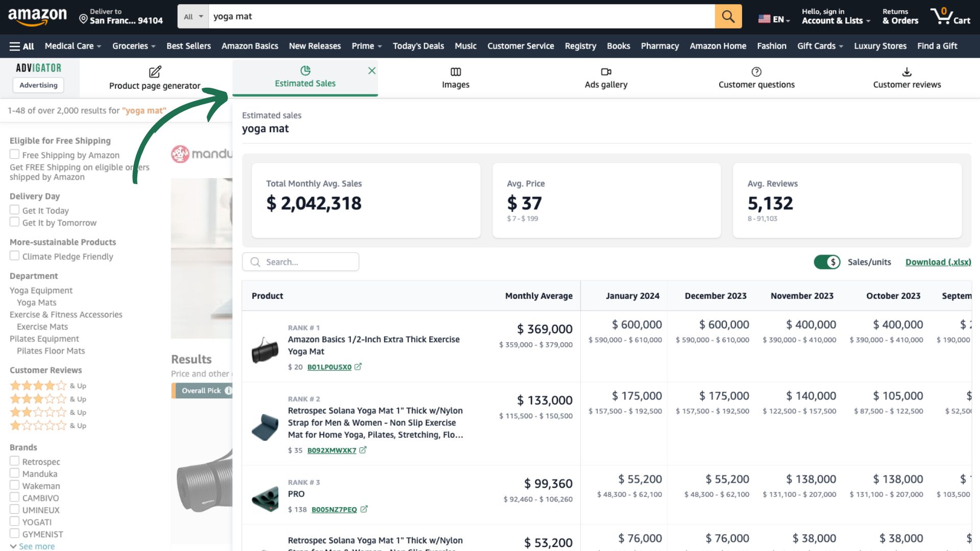Check the UMINEUX brand checkbox

click(14, 510)
